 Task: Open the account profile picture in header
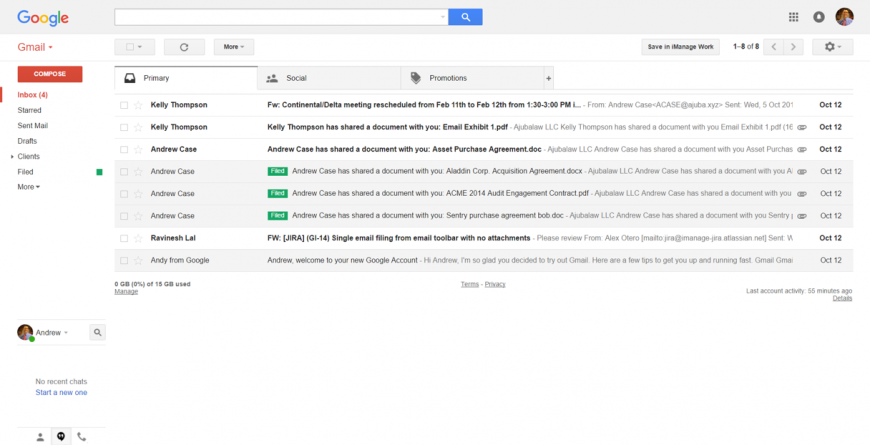pyautogui.click(x=844, y=17)
